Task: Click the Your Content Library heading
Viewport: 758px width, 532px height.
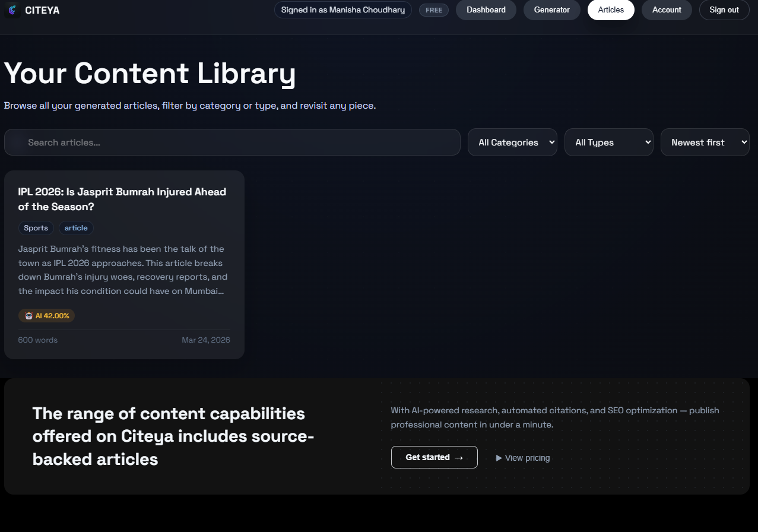Action: click(x=150, y=73)
